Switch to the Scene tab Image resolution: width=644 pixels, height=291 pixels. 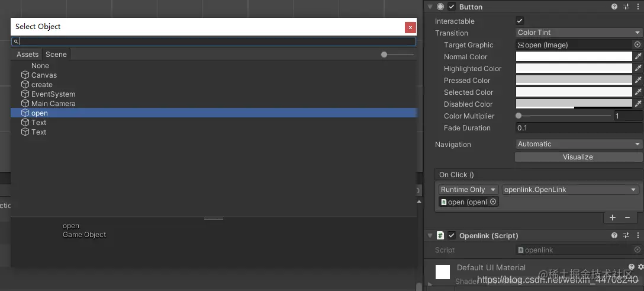coord(56,55)
